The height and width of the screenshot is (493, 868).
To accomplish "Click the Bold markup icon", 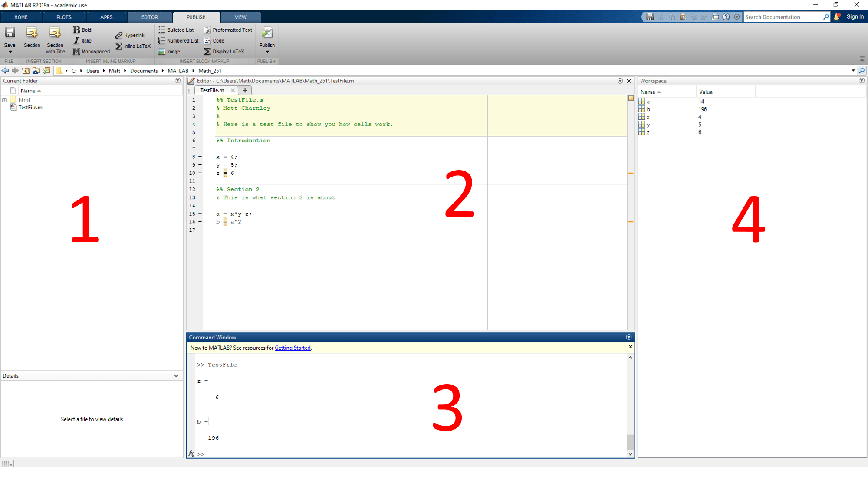I will 76,30.
